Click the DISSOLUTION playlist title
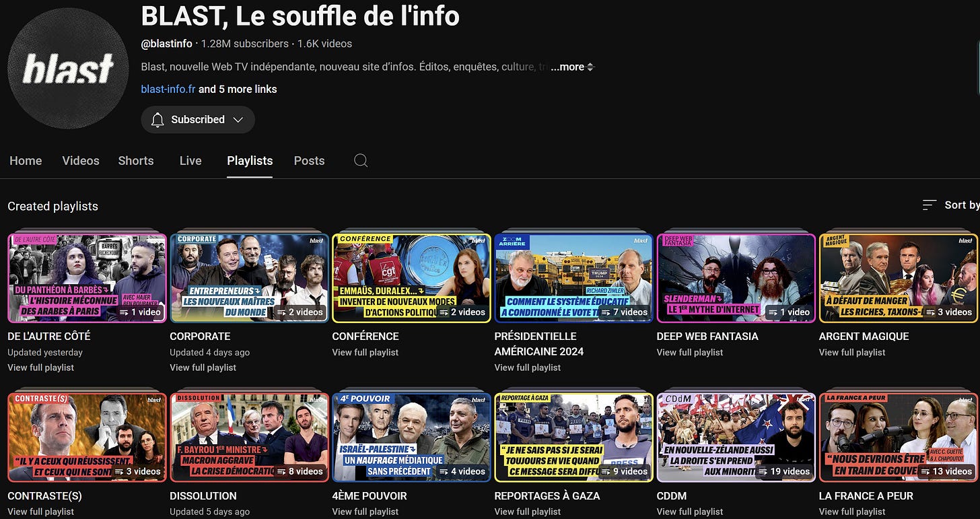Image resolution: width=980 pixels, height=519 pixels. (x=203, y=495)
